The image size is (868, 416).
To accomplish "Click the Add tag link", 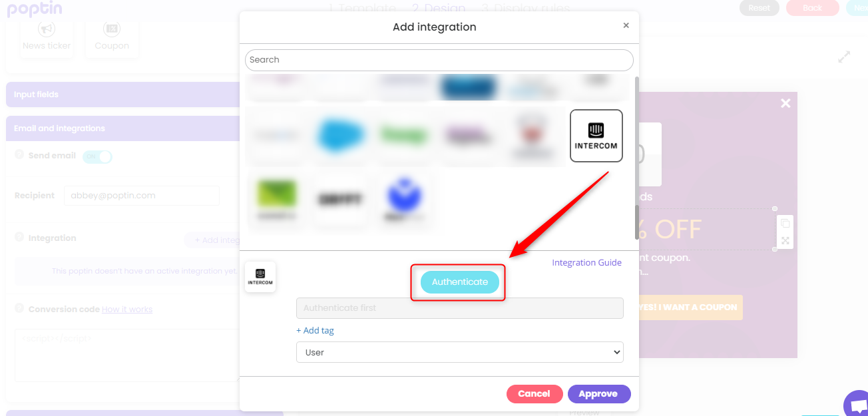I will 315,331.
